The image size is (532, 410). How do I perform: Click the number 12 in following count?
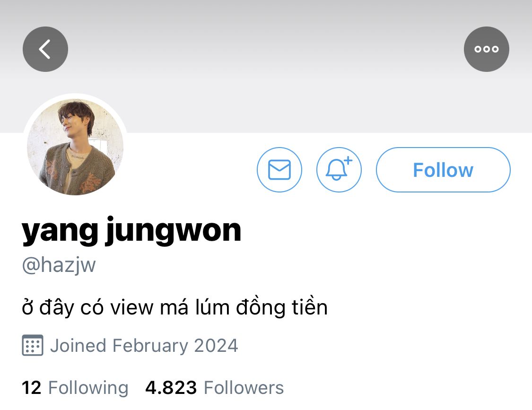[x=32, y=388]
